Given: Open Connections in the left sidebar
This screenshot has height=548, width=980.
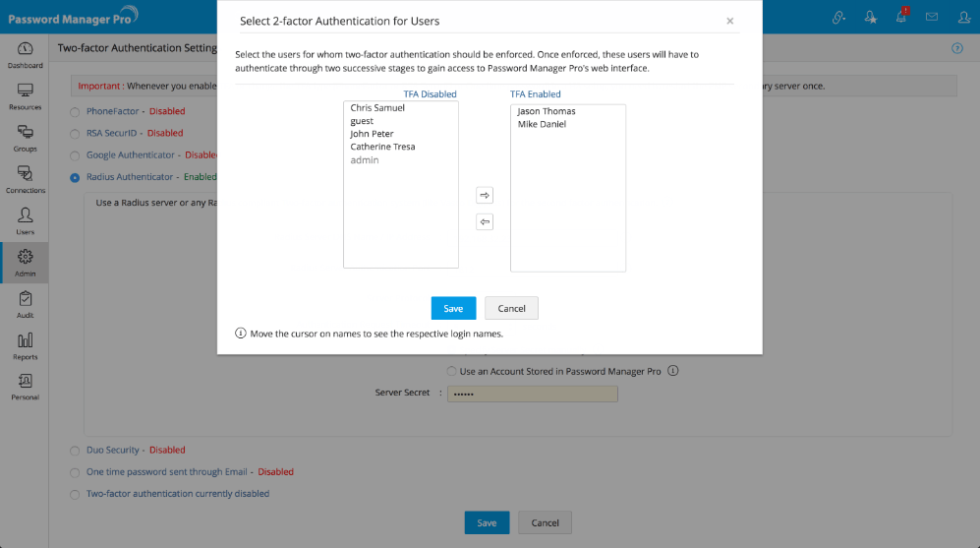Looking at the screenshot, I should pyautogui.click(x=25, y=179).
